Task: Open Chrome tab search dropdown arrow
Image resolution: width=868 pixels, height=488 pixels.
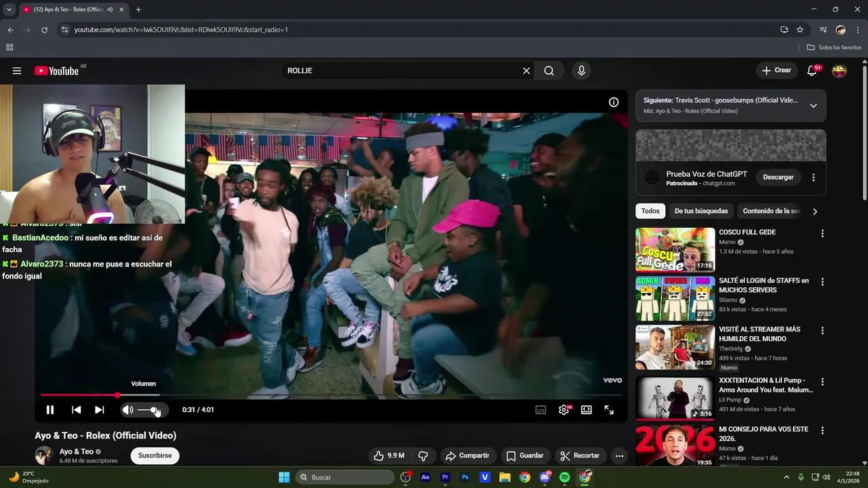Action: click(x=9, y=9)
